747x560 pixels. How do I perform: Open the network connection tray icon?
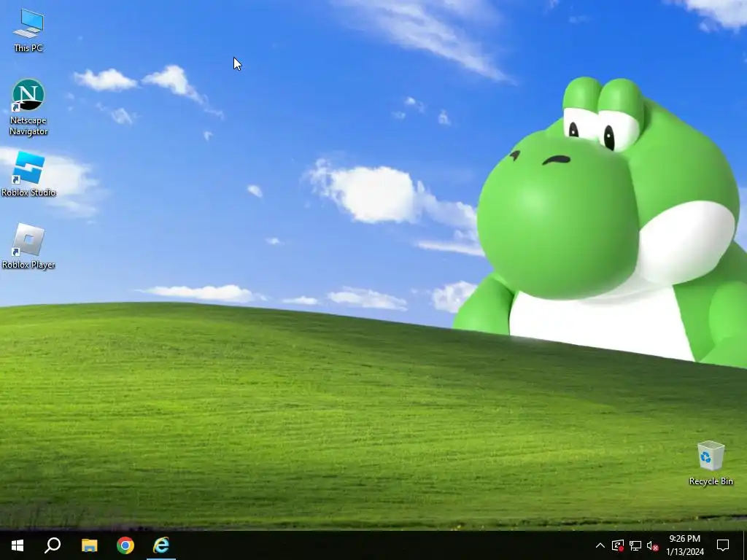(635, 545)
